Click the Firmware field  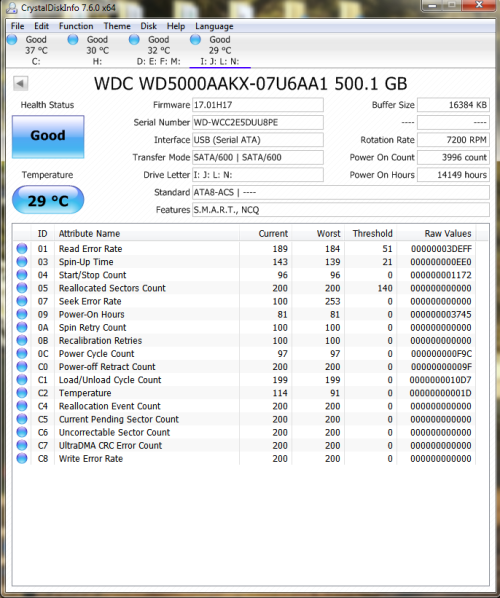[257, 105]
